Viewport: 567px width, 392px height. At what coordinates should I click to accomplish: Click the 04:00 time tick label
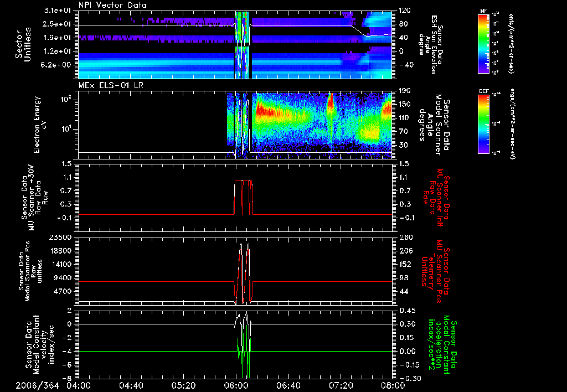pos(79,385)
